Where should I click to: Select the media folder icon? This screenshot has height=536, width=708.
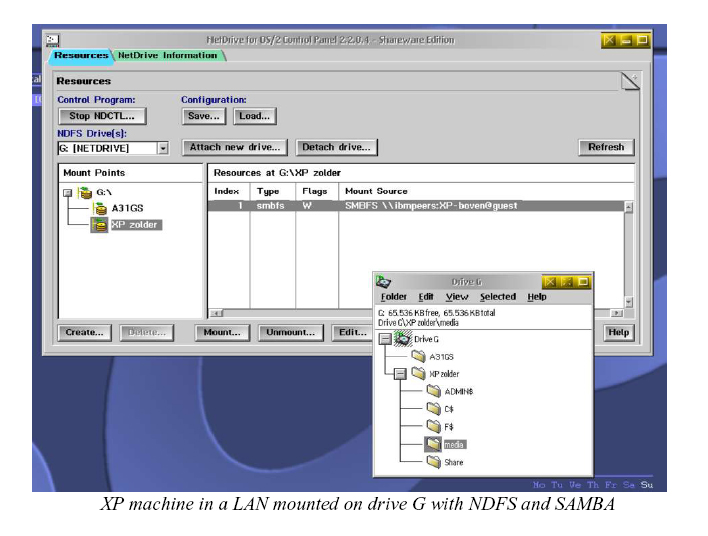[x=433, y=444]
